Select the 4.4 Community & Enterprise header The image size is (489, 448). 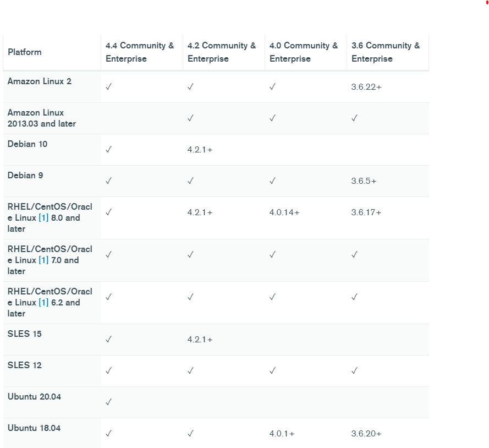140,52
